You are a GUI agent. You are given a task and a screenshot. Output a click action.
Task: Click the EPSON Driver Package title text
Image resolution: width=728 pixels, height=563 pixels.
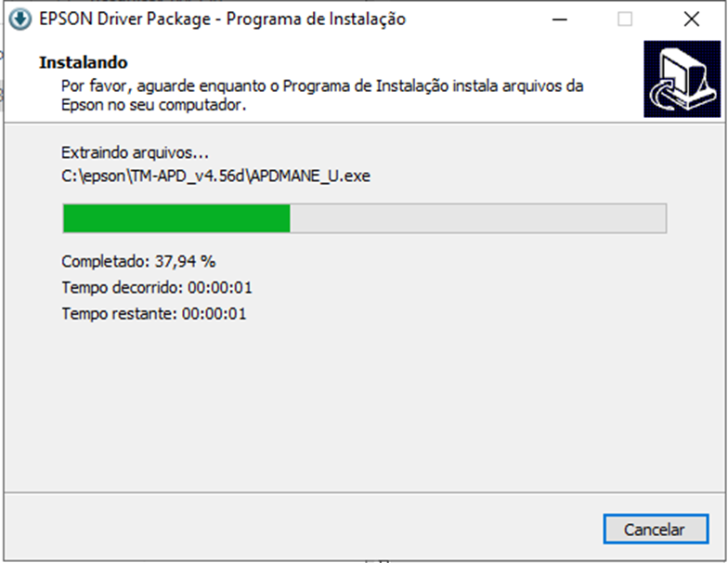[124, 19]
